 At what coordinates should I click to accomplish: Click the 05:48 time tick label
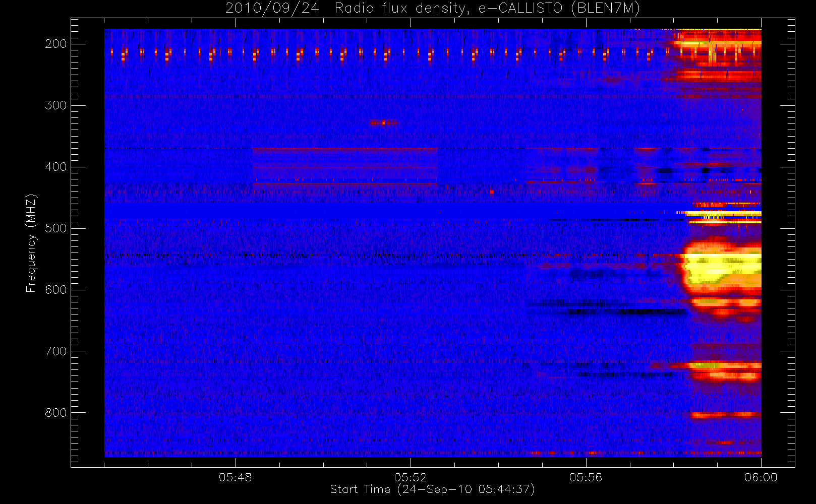236,477
